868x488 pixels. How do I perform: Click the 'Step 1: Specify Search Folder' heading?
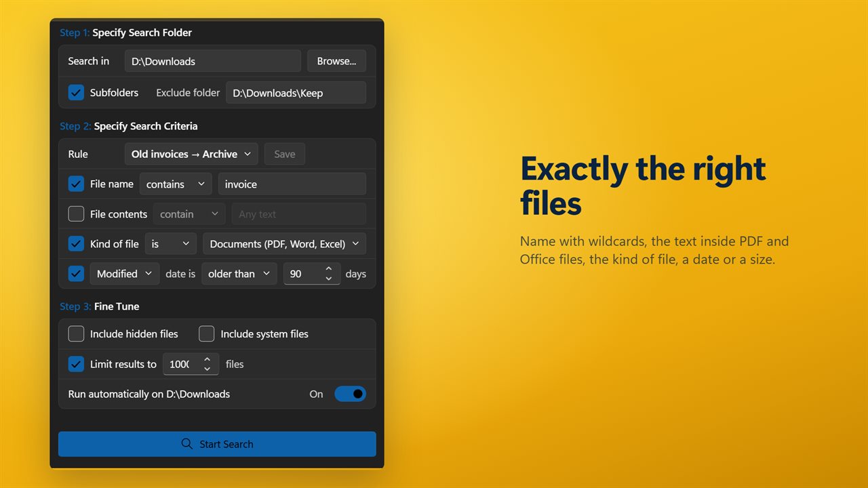(126, 33)
